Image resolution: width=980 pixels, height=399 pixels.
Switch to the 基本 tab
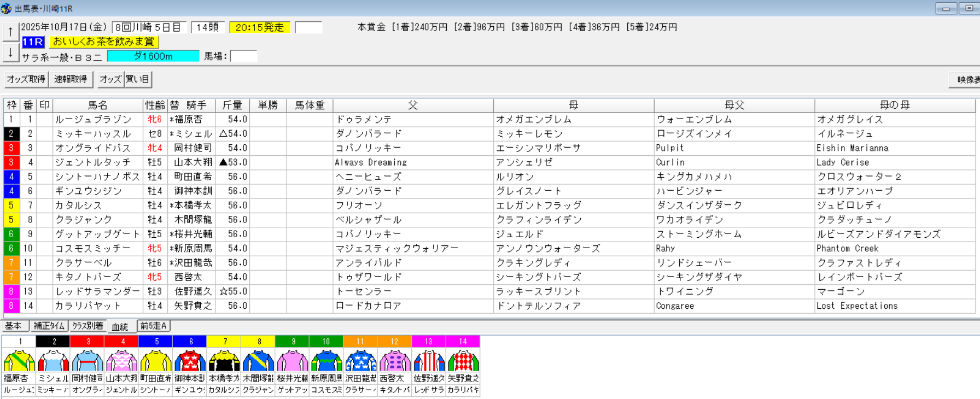14,326
